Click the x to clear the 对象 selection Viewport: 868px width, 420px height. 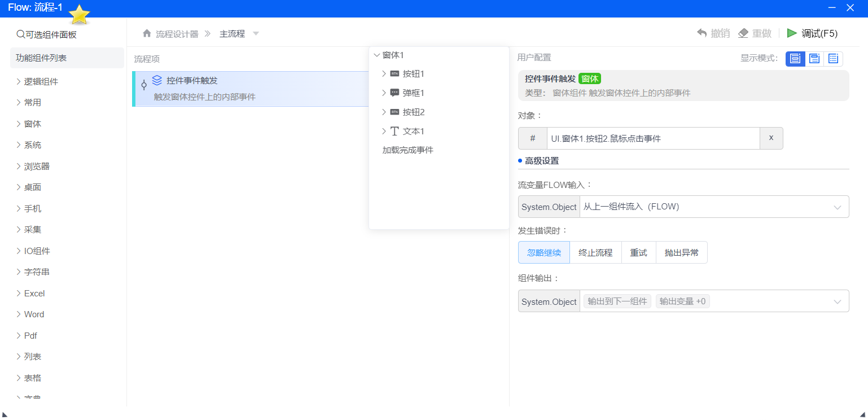[771, 138]
